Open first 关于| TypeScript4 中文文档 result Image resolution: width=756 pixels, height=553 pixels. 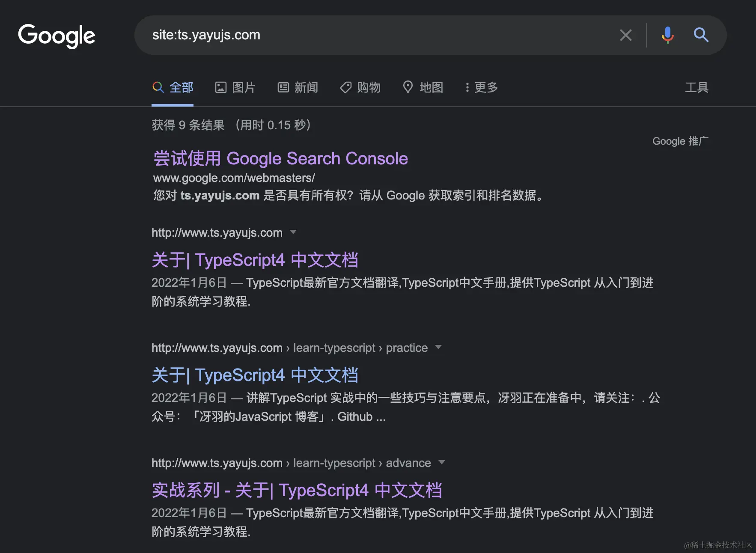[x=255, y=260]
